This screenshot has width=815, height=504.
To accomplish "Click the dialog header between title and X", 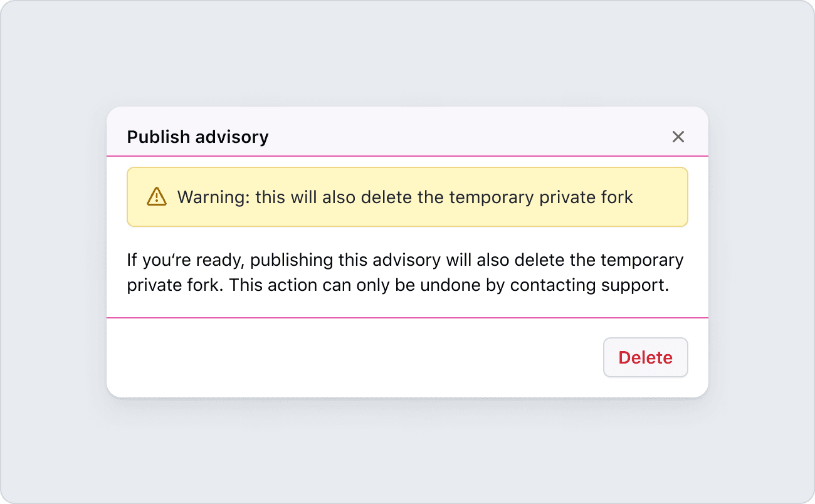I will point(470,137).
